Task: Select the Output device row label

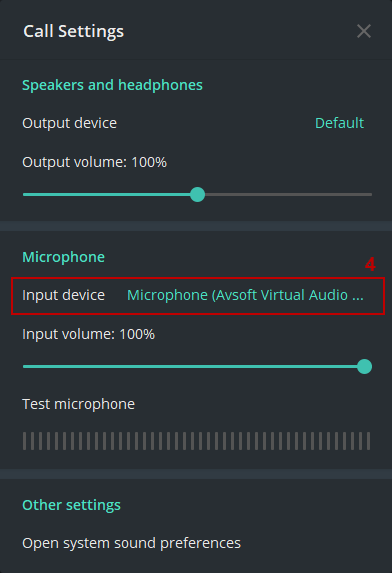Action: [x=69, y=123]
